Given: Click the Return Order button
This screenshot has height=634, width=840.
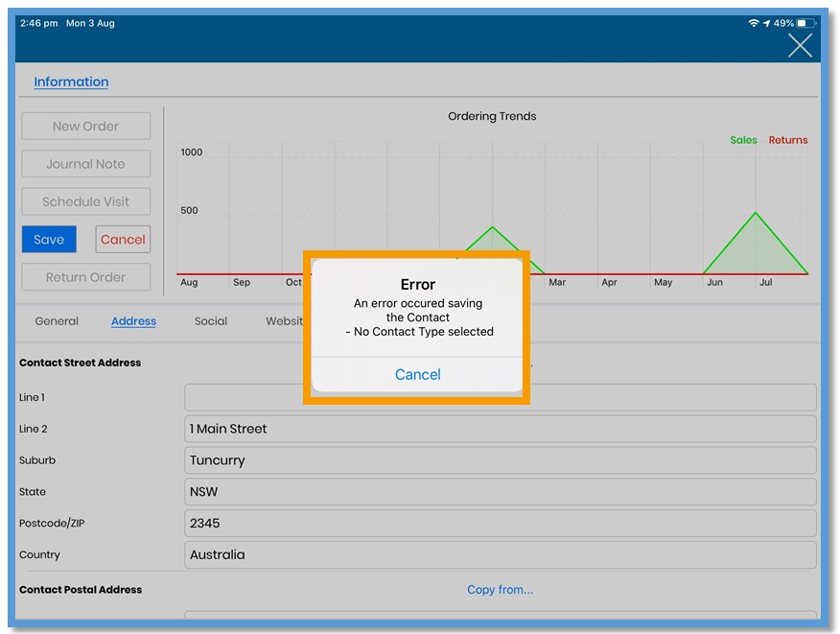Looking at the screenshot, I should tap(85, 277).
